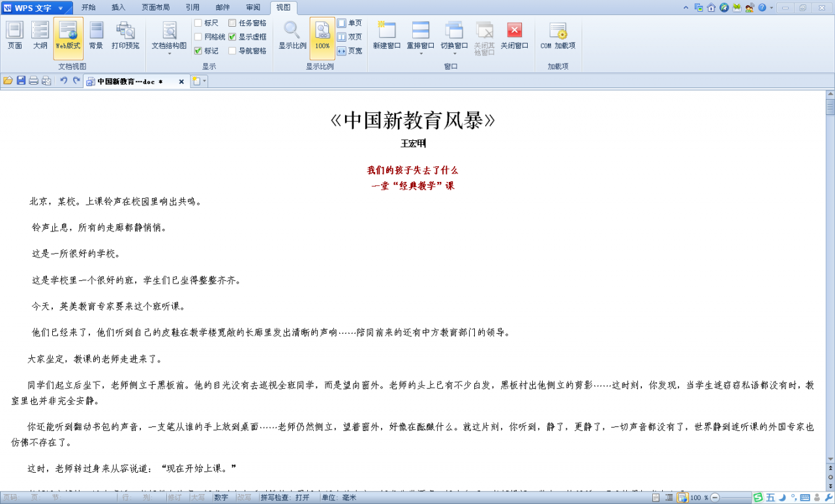Open the WPS 文字 application menu arrow

pyautogui.click(x=61, y=8)
